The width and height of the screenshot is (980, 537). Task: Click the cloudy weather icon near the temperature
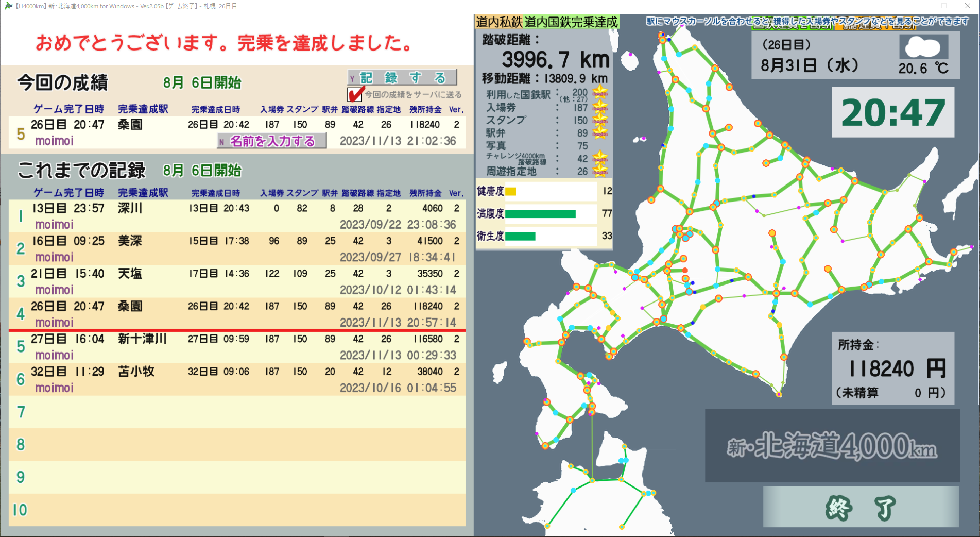pos(924,47)
